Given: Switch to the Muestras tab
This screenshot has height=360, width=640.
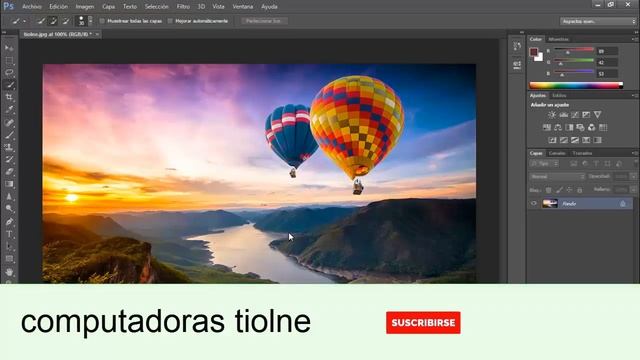Looking at the screenshot, I should [558, 39].
